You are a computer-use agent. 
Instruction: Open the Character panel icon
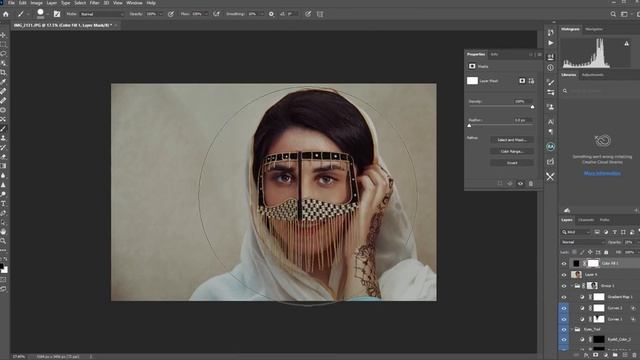(551, 122)
